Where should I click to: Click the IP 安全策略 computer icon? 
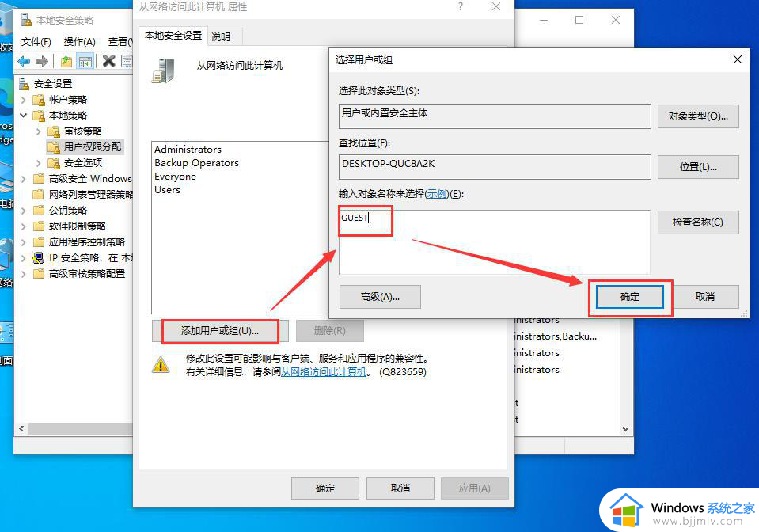click(x=38, y=258)
